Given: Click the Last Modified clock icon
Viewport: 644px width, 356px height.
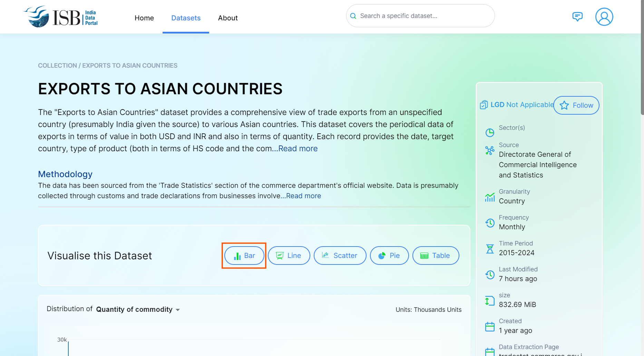Looking at the screenshot, I should tap(490, 275).
